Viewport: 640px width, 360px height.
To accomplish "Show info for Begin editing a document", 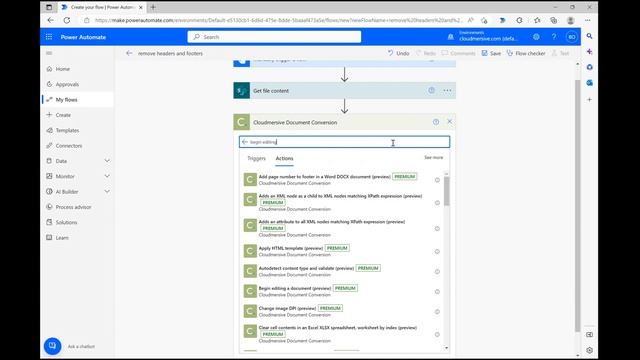I will (437, 291).
